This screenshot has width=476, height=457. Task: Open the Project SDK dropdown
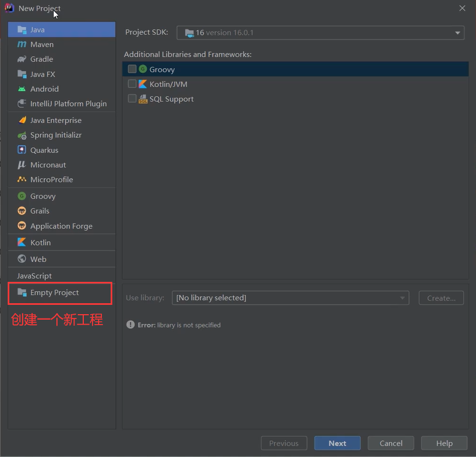[320, 33]
